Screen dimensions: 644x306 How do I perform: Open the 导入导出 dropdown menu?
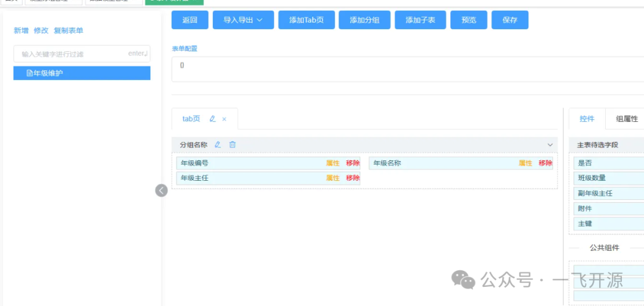tap(243, 20)
